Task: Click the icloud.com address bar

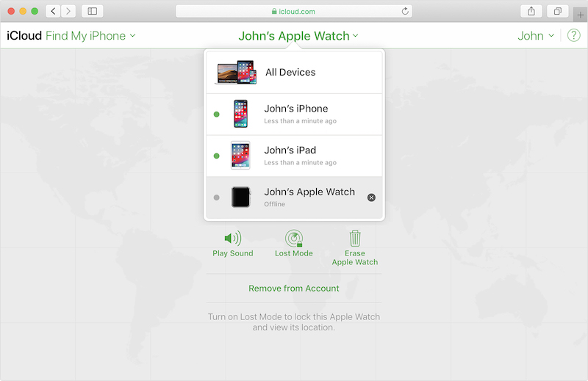Action: [x=293, y=11]
